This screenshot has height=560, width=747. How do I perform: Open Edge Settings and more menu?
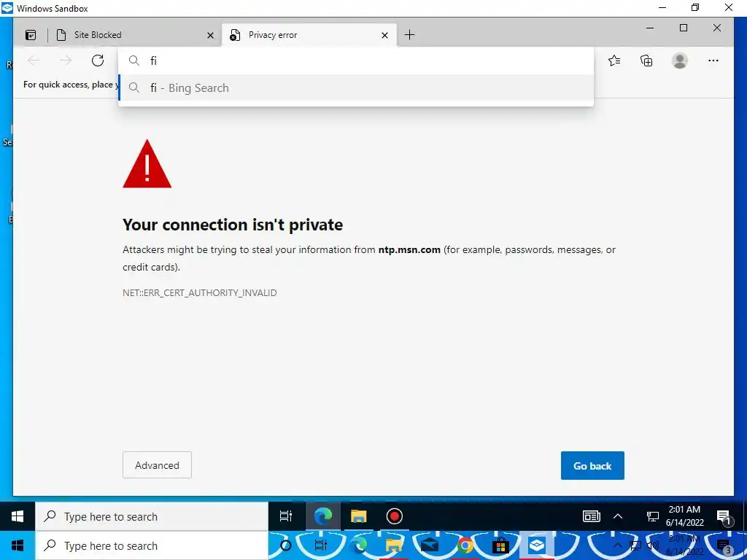[x=713, y=61]
